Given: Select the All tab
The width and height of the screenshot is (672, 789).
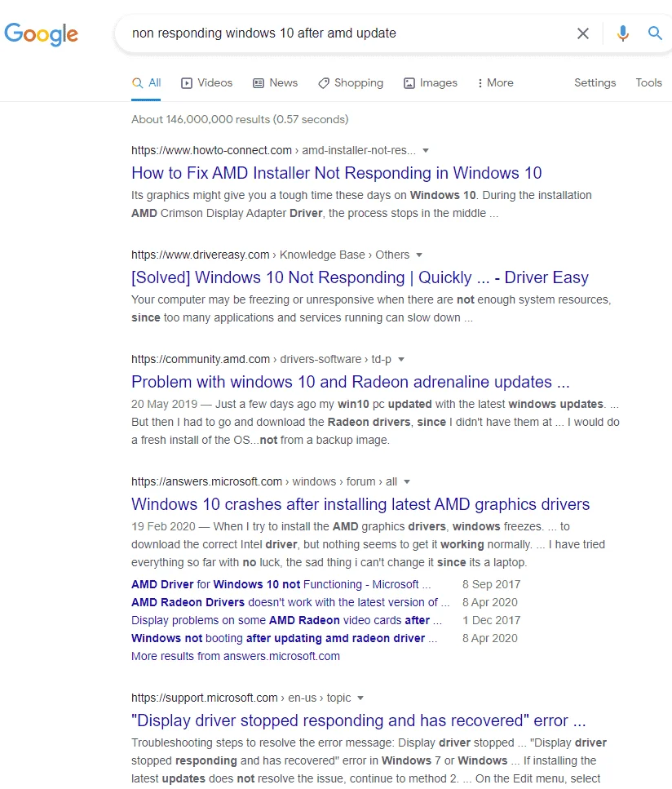Looking at the screenshot, I should (x=146, y=82).
